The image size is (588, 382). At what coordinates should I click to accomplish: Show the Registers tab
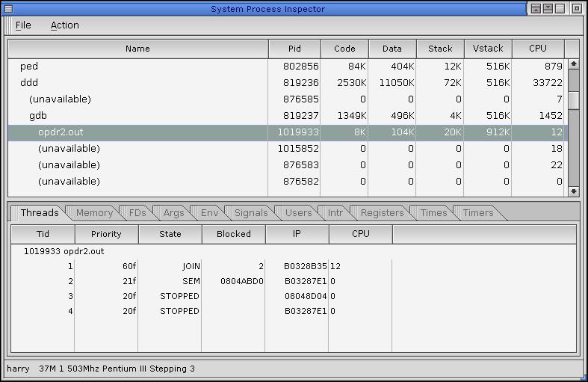(382, 213)
